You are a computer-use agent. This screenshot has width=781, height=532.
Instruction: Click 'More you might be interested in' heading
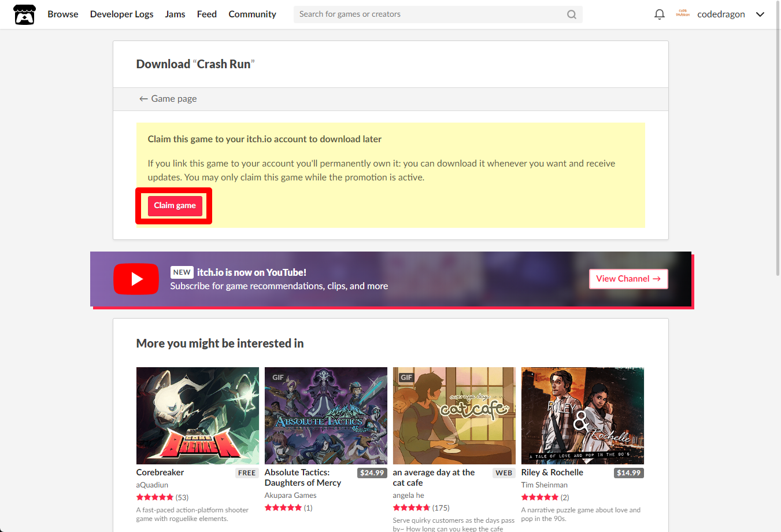(220, 343)
